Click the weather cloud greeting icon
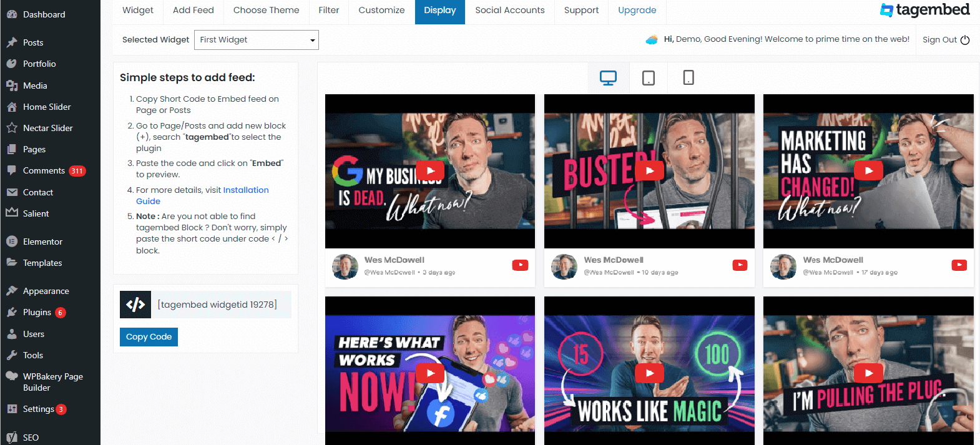The image size is (980, 445). pyautogui.click(x=652, y=39)
